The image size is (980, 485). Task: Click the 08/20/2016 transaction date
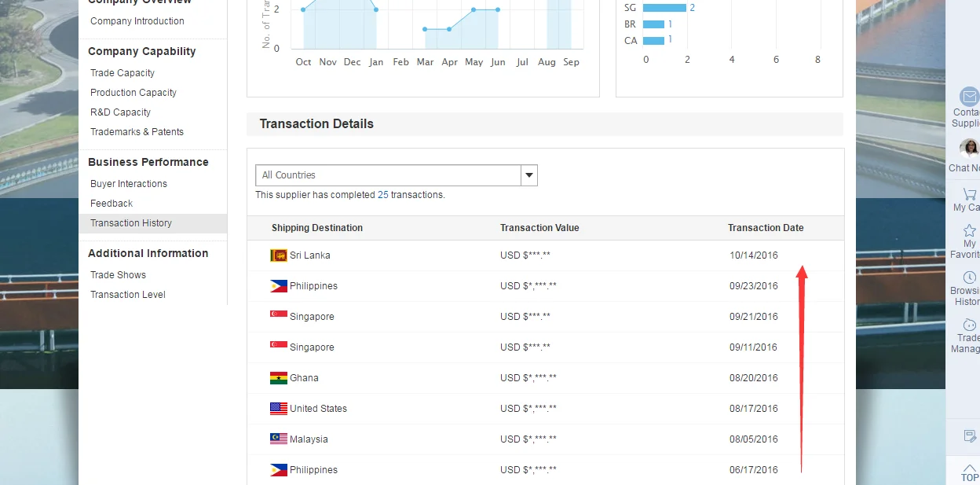754,378
